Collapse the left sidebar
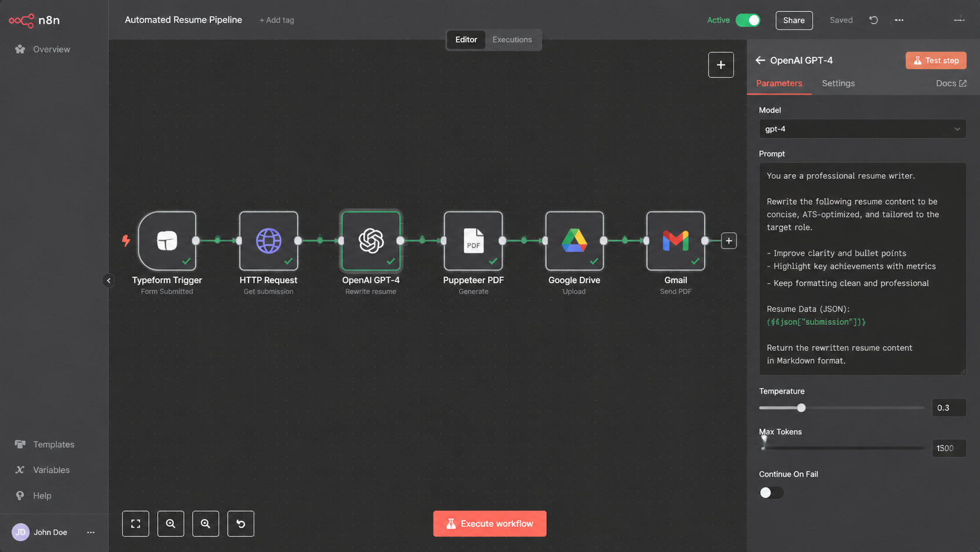 tap(108, 280)
